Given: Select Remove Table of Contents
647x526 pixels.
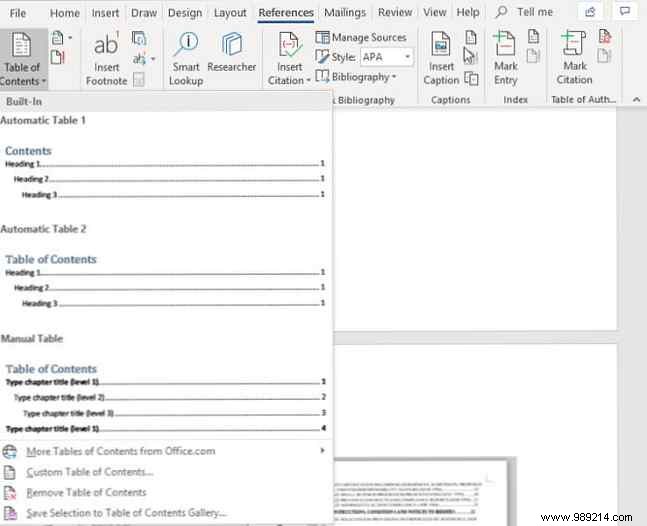Looking at the screenshot, I should [165, 493].
